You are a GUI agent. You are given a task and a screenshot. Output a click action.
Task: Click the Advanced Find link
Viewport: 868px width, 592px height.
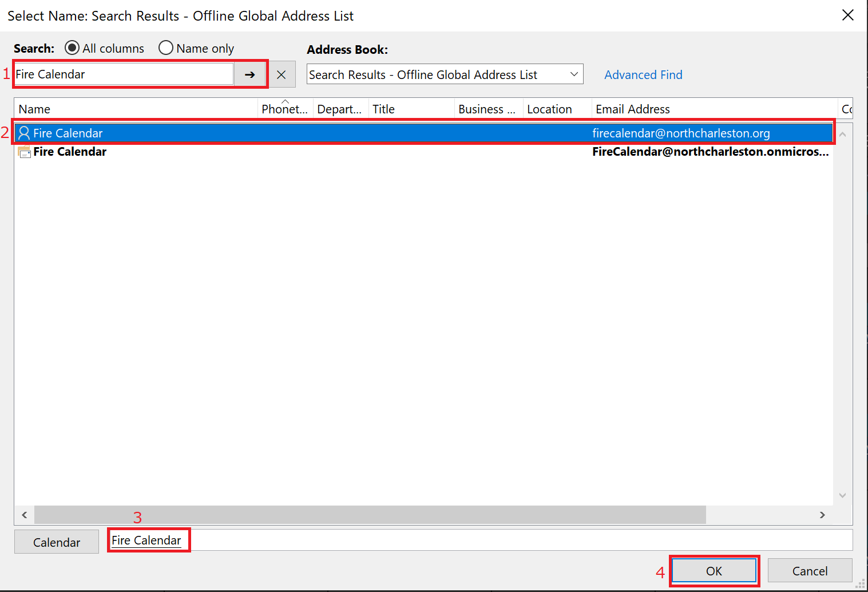coord(643,75)
